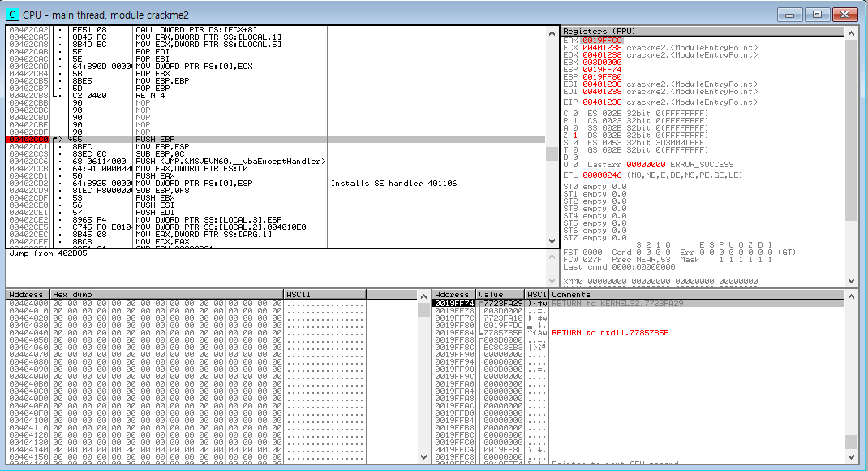The width and height of the screenshot is (868, 471).
Task: Click the dump pane Address column header
Action: point(28,294)
